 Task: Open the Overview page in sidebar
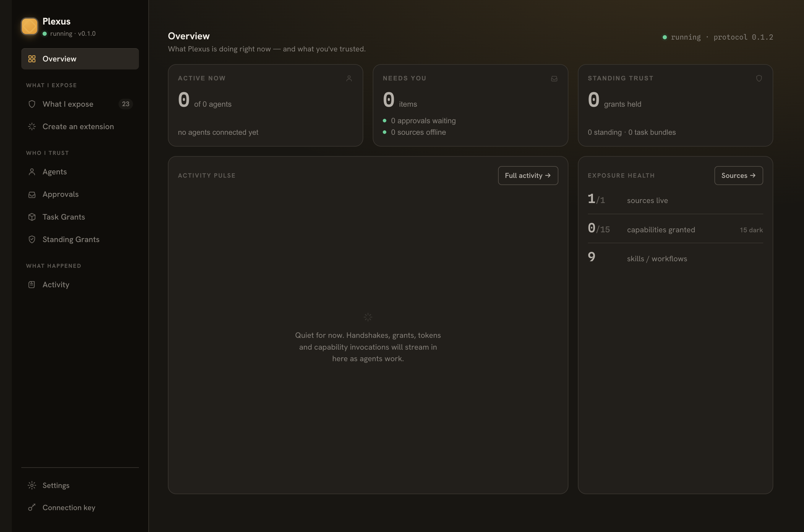80,59
